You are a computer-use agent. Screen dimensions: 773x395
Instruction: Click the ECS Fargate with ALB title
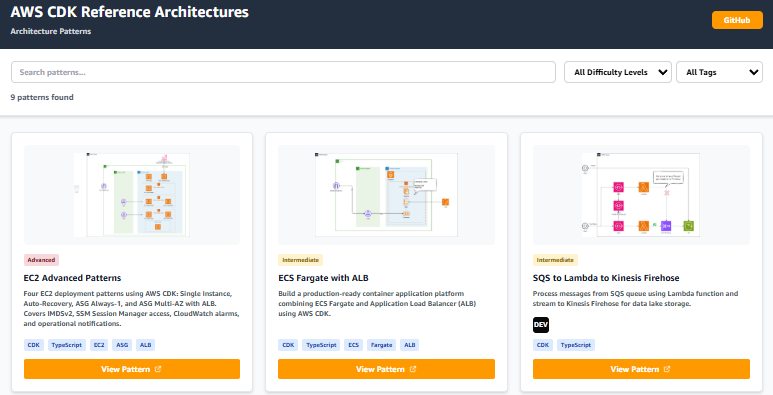[x=323, y=278]
